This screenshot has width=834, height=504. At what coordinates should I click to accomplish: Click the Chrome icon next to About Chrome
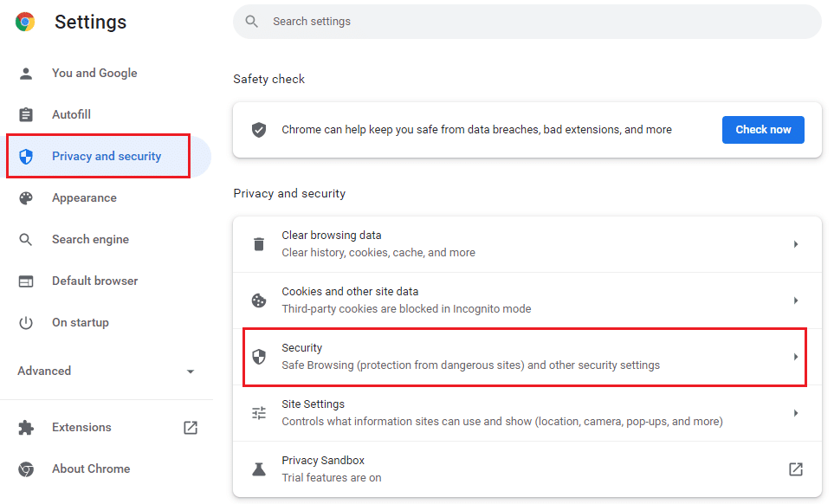(25, 468)
